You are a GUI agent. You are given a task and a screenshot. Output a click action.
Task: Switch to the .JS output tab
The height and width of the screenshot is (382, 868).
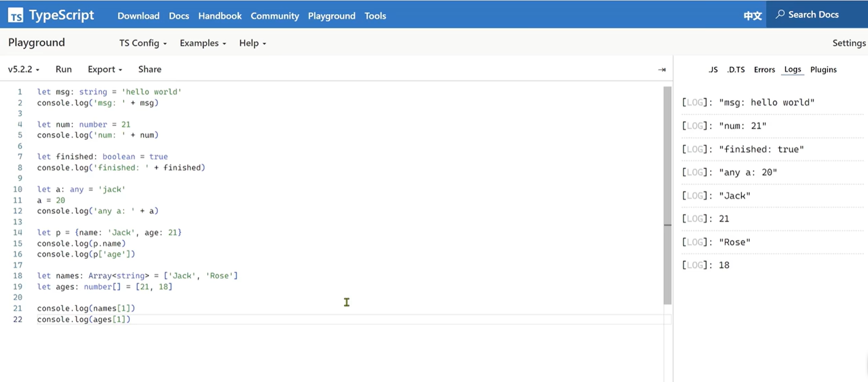coord(712,69)
